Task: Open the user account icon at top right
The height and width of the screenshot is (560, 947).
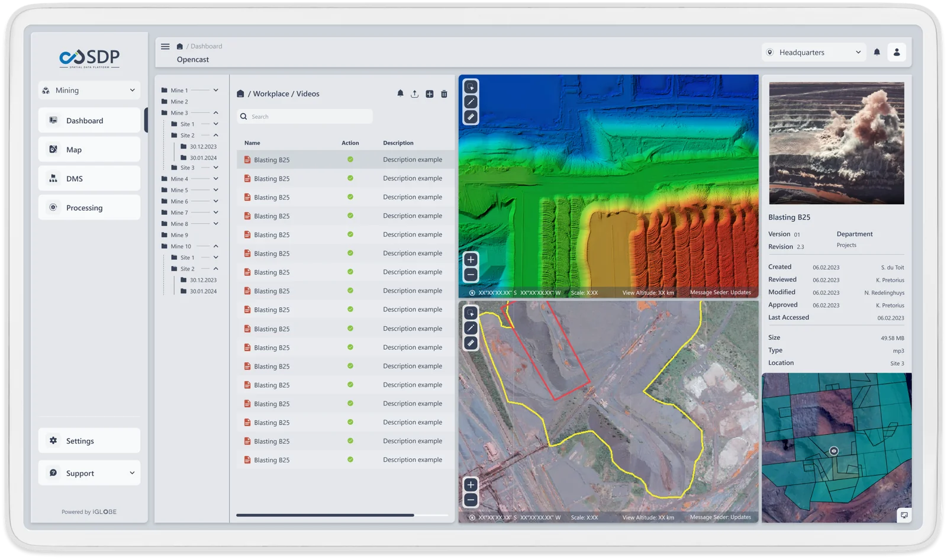Action: click(x=897, y=52)
